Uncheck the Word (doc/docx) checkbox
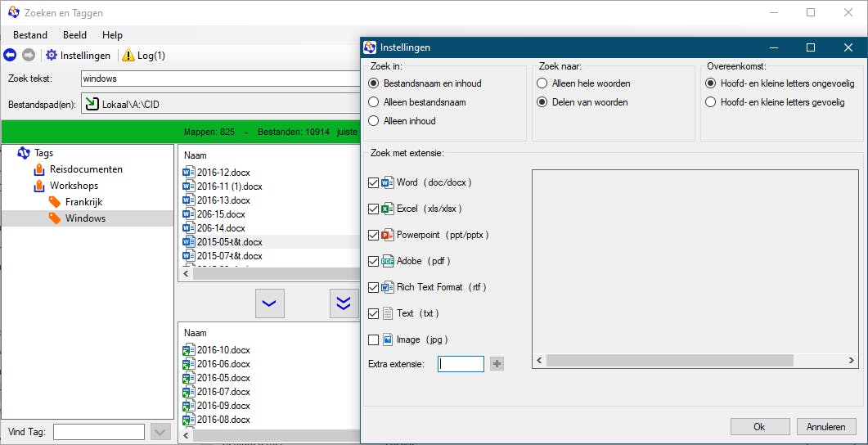The image size is (868, 445). click(374, 182)
